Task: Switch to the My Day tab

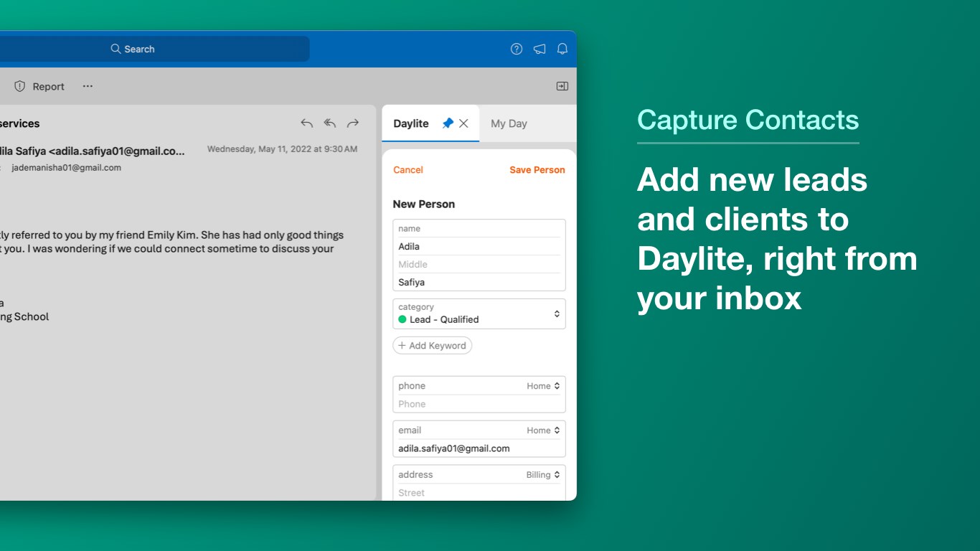Action: click(x=509, y=123)
